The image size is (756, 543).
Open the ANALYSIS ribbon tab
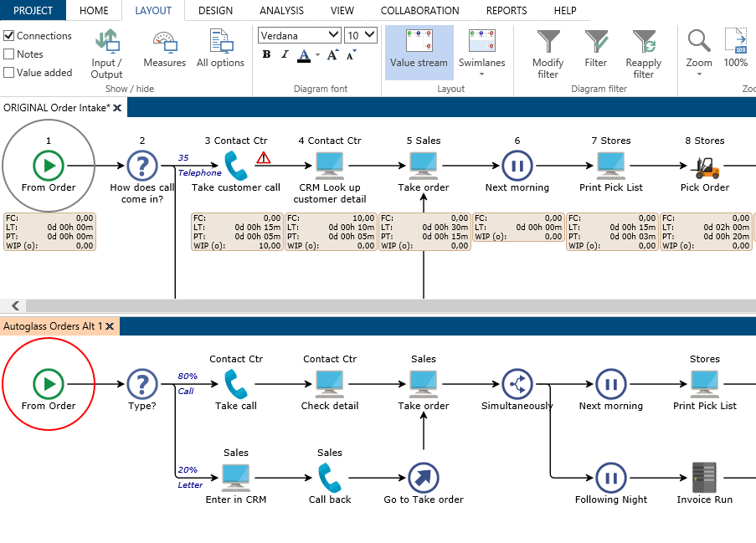point(281,11)
